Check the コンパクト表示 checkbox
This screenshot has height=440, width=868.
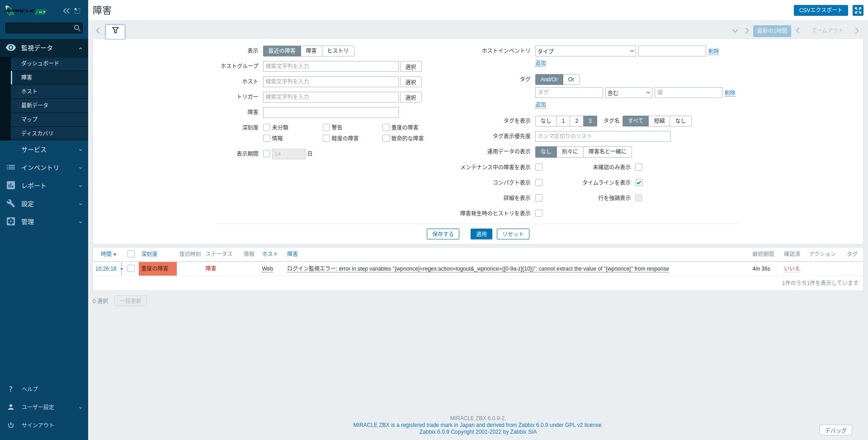539,183
